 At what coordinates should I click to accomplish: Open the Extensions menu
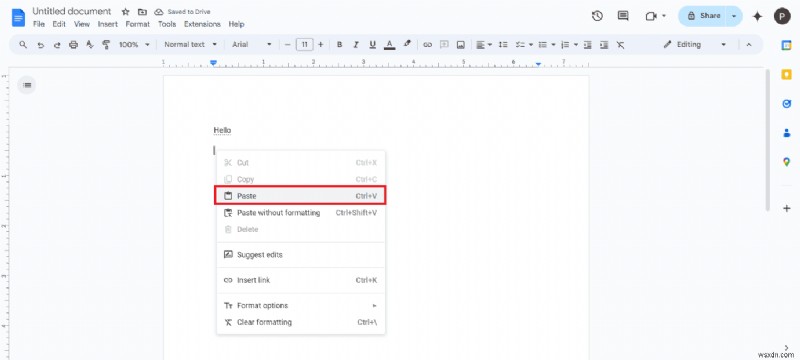pyautogui.click(x=203, y=24)
